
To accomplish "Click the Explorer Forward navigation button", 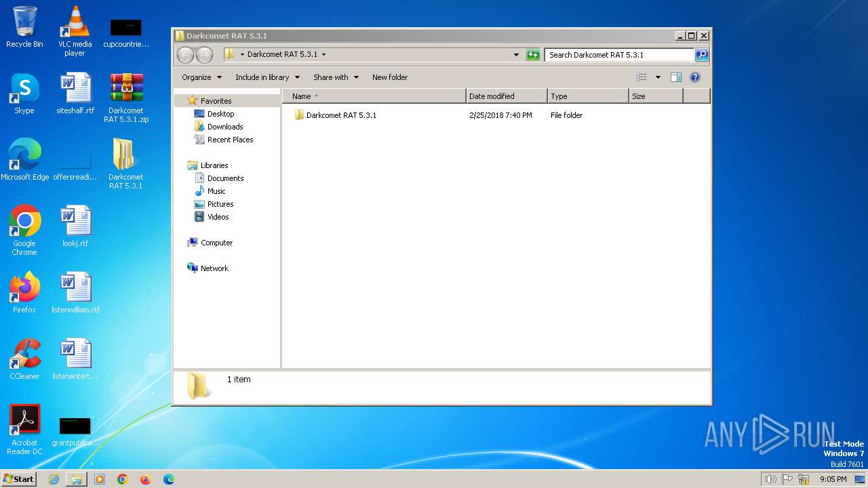I will coord(204,55).
